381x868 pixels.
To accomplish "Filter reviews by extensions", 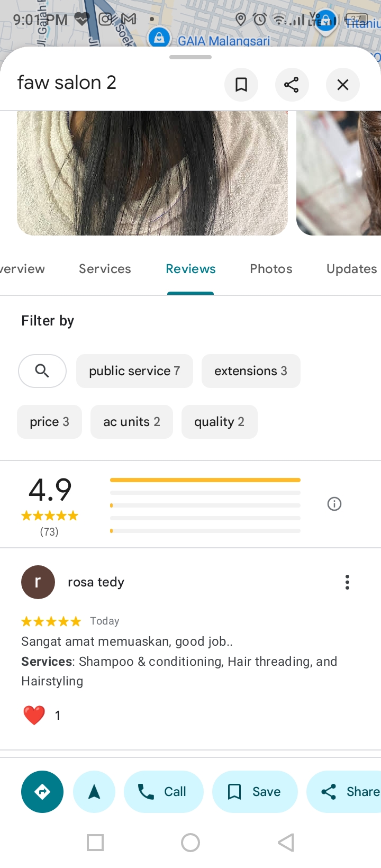I will click(x=251, y=371).
